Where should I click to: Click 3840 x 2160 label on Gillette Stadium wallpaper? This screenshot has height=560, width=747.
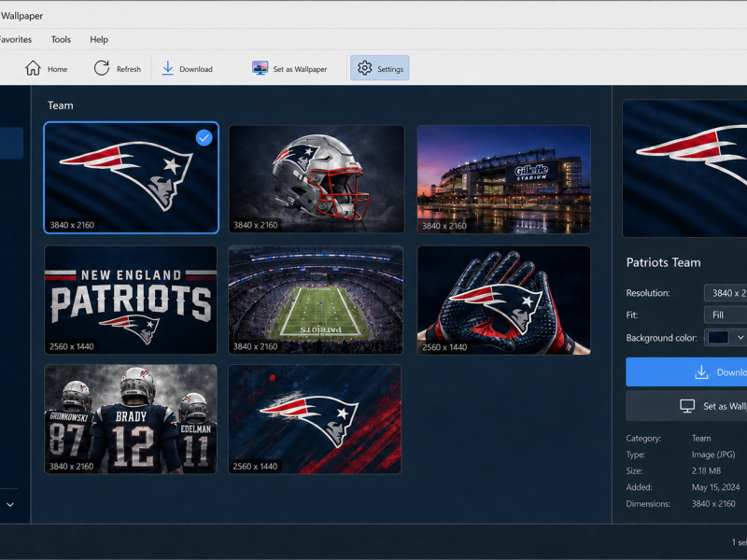tap(444, 226)
